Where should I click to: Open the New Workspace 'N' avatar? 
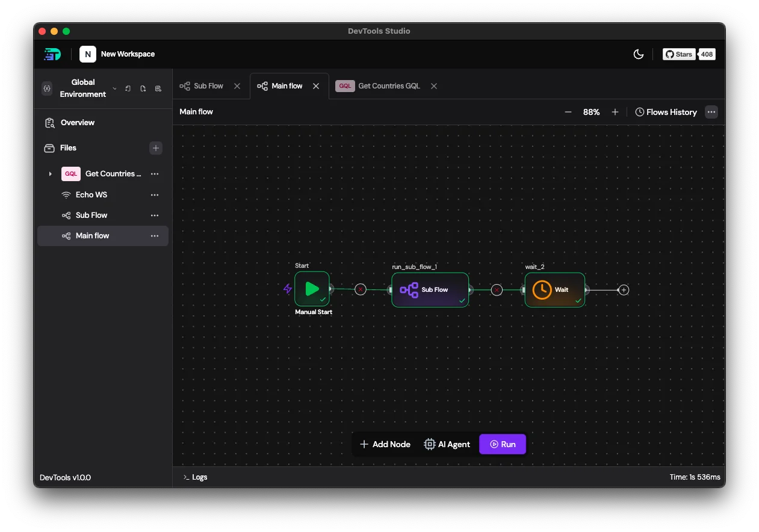point(87,54)
